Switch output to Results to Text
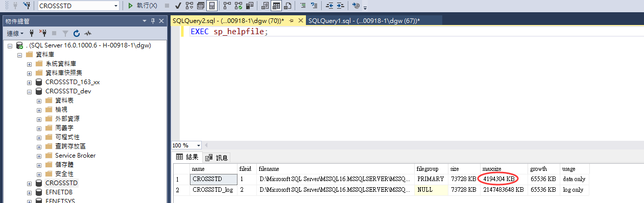 tap(265, 6)
